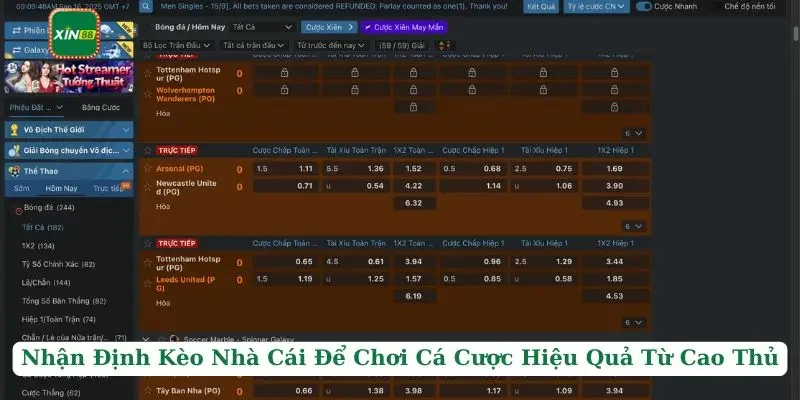Click Tottenham vs Leeds draw odds 6.19
The width and height of the screenshot is (800, 400).
coord(414,296)
